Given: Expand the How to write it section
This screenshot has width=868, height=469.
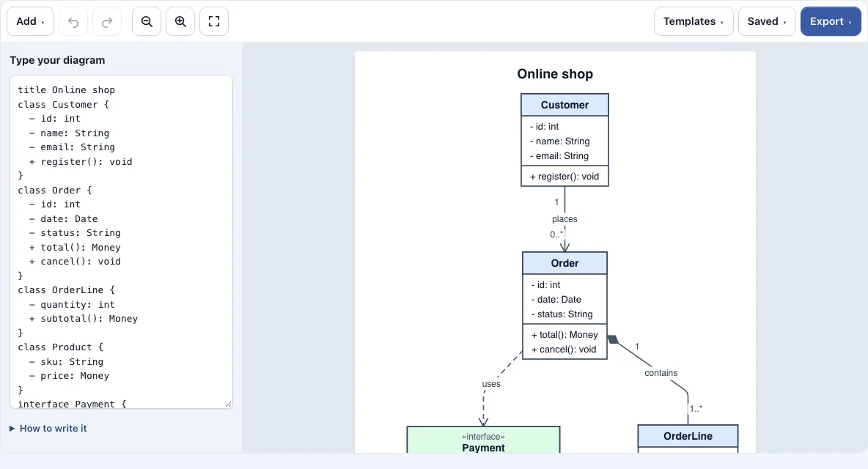Looking at the screenshot, I should point(48,429).
